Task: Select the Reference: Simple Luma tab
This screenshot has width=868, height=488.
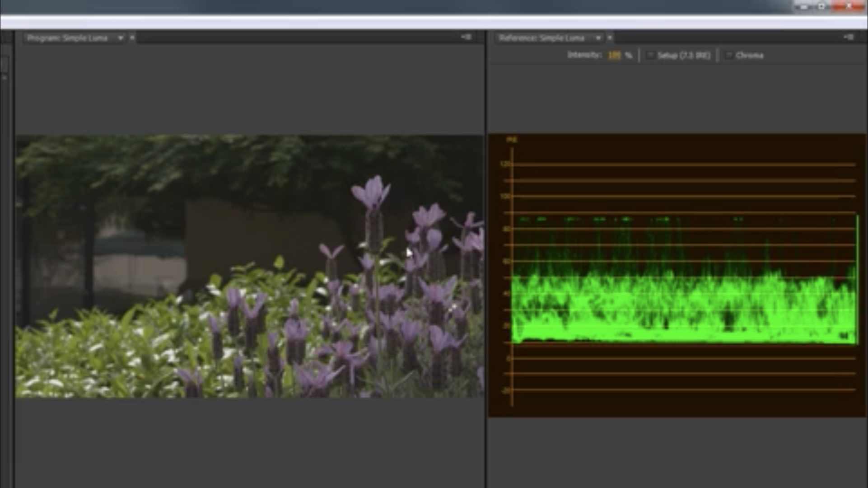Action: [542, 38]
